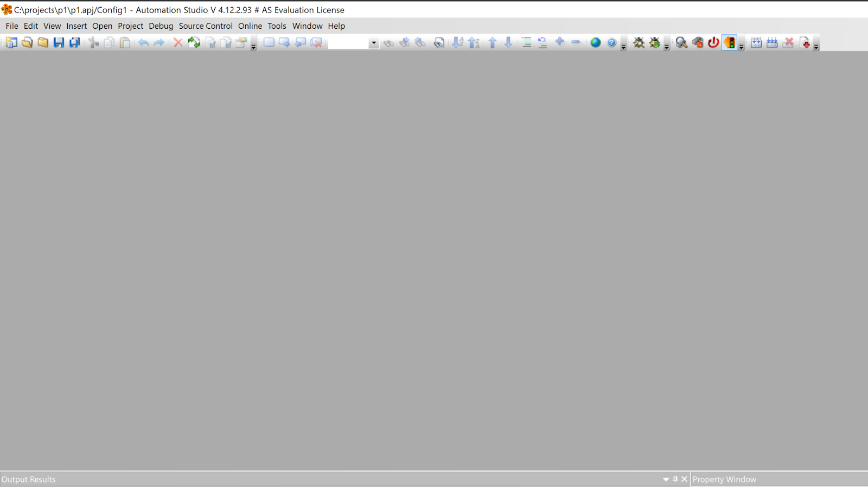Click the blue plus Expand All icon
The image size is (868, 487).
pyautogui.click(x=560, y=42)
